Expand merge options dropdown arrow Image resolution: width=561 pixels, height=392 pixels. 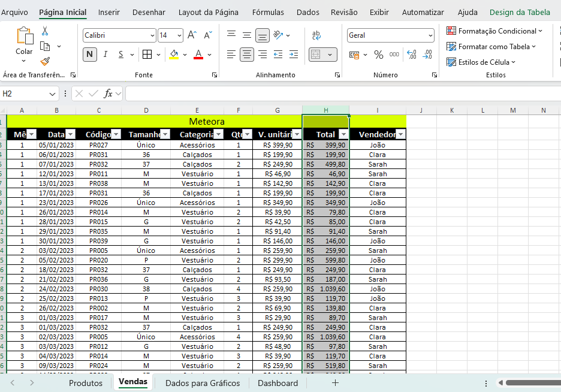pyautogui.click(x=330, y=55)
